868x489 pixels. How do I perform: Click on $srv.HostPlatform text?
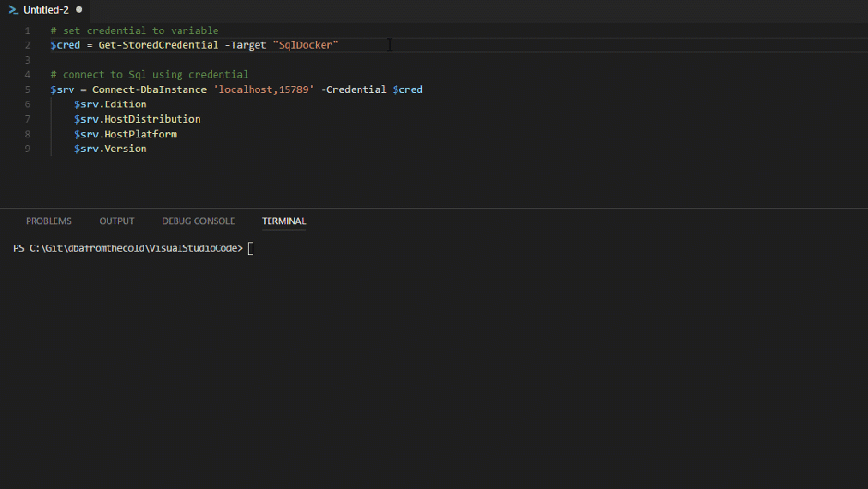coord(125,134)
